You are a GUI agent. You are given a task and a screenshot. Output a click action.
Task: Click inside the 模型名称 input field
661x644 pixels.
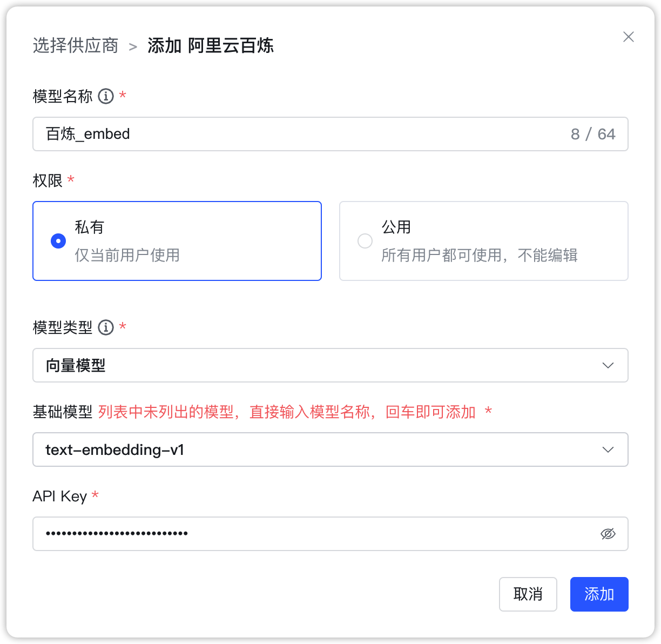click(270, 134)
